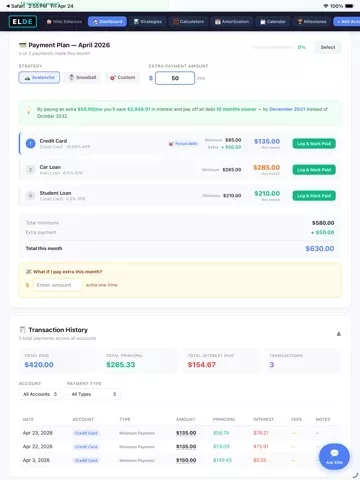360x480 pixels.
Task: Collapse the Transaction History section
Action: point(338,334)
